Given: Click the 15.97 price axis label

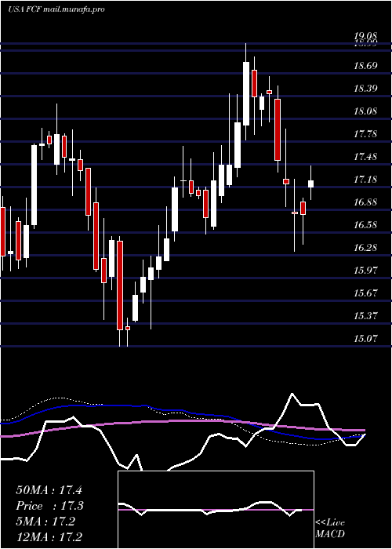Looking at the screenshot, I should pos(365,271).
